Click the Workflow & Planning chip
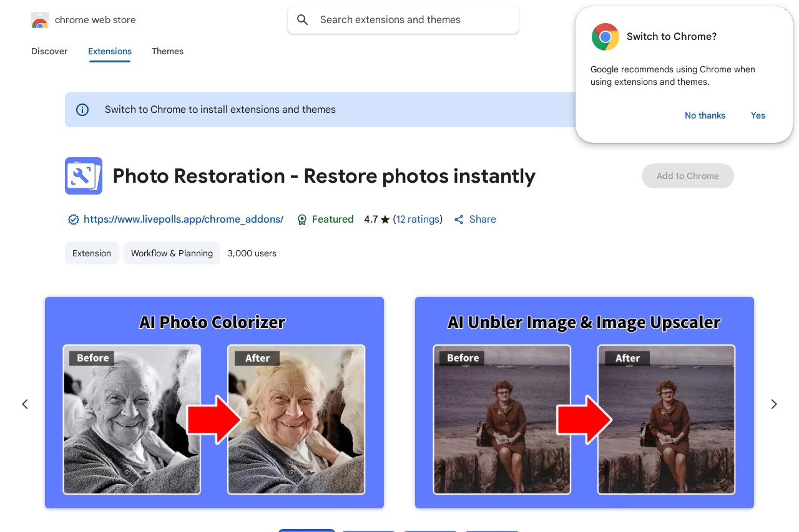Viewport: 799px width, 532px height. (172, 253)
